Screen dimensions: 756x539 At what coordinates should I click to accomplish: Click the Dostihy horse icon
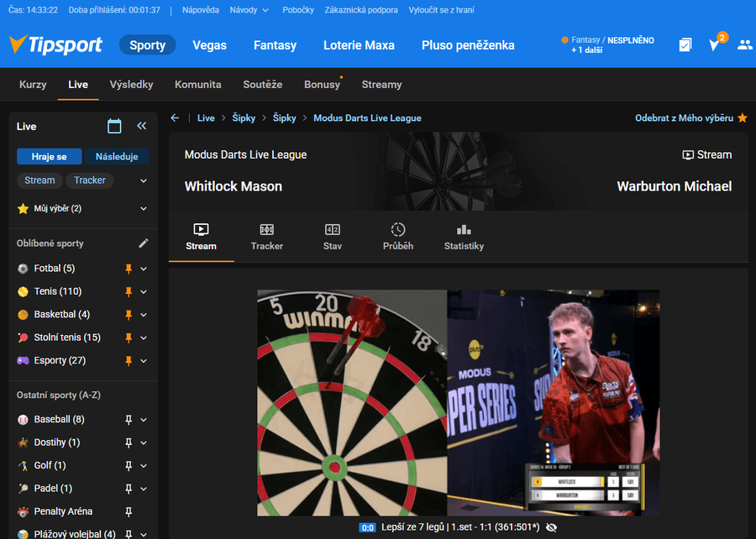[23, 442]
